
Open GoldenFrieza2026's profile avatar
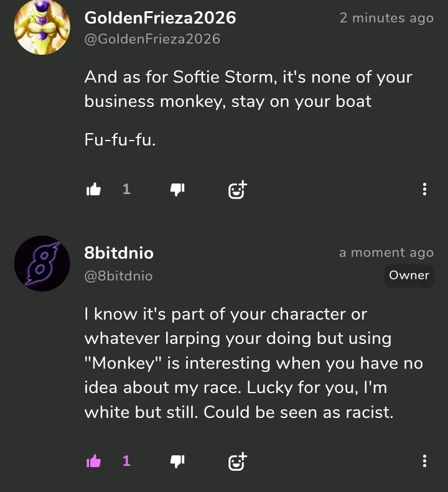point(42,27)
